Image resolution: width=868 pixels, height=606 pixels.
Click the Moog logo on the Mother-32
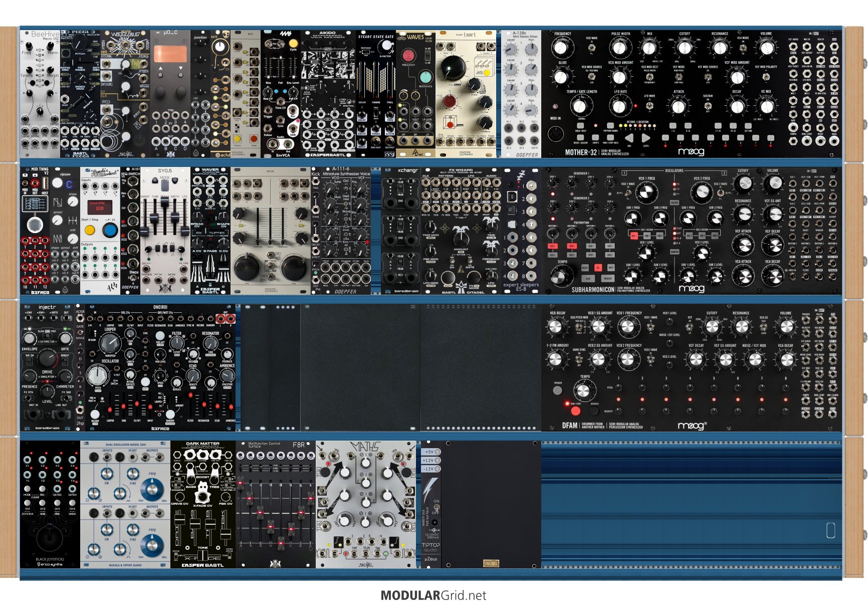click(x=692, y=151)
